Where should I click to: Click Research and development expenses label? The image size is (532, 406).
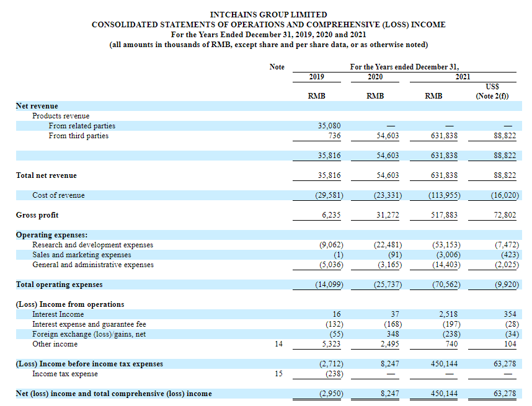click(x=92, y=245)
